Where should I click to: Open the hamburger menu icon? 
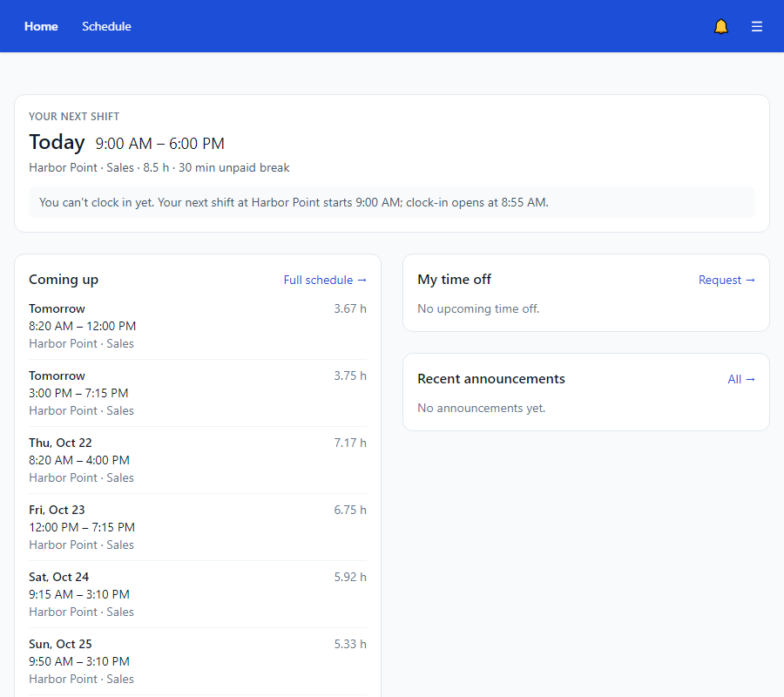pyautogui.click(x=756, y=26)
